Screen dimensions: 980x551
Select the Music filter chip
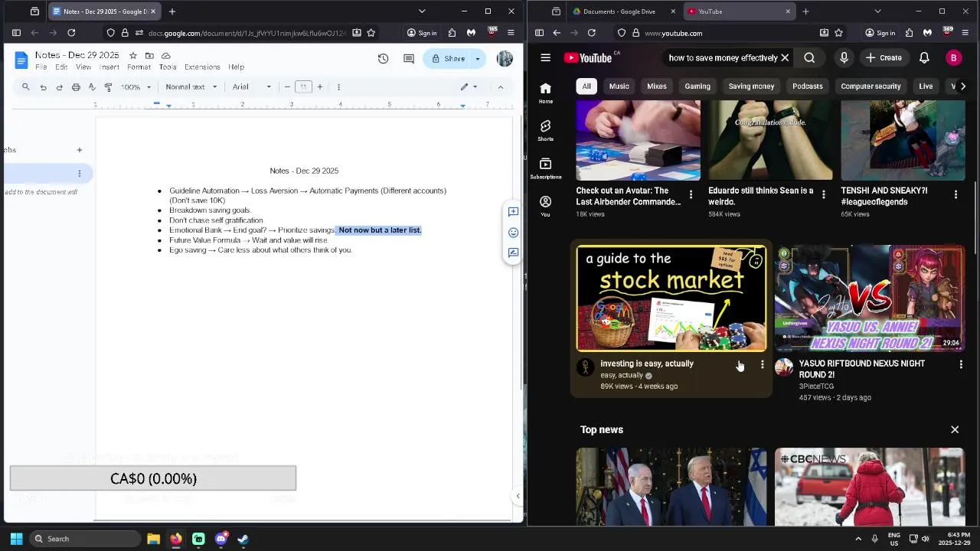(619, 86)
